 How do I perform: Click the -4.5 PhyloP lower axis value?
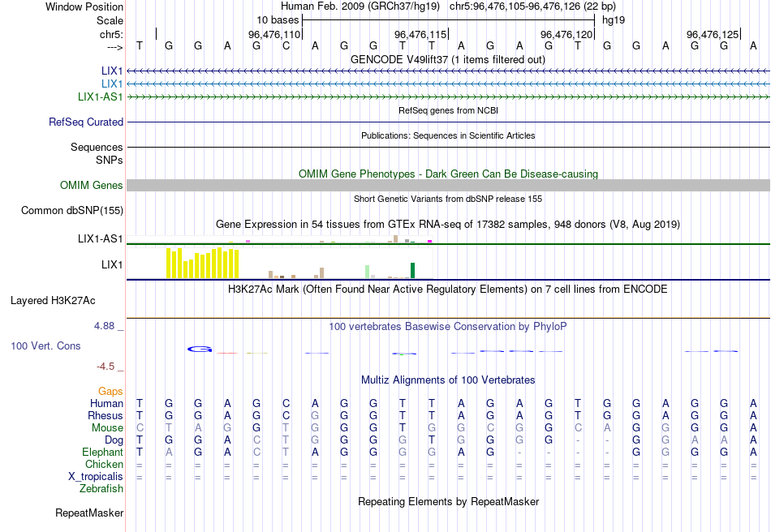106,367
